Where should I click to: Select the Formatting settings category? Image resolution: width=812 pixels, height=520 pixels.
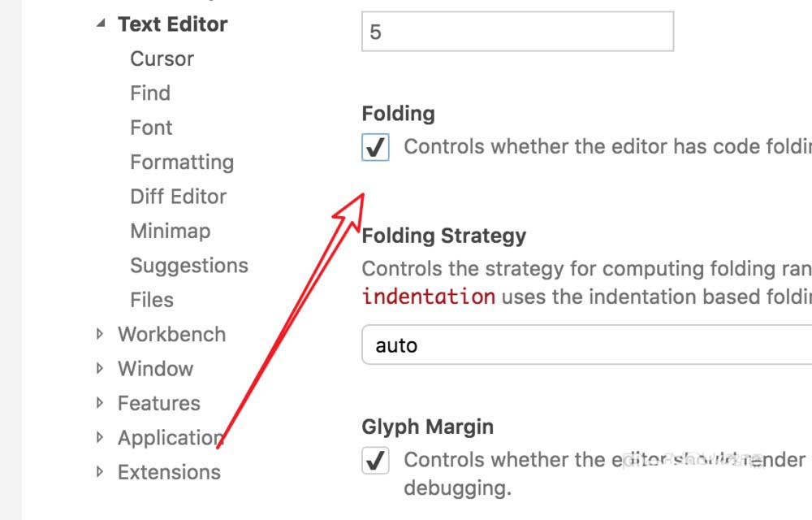[x=182, y=162]
